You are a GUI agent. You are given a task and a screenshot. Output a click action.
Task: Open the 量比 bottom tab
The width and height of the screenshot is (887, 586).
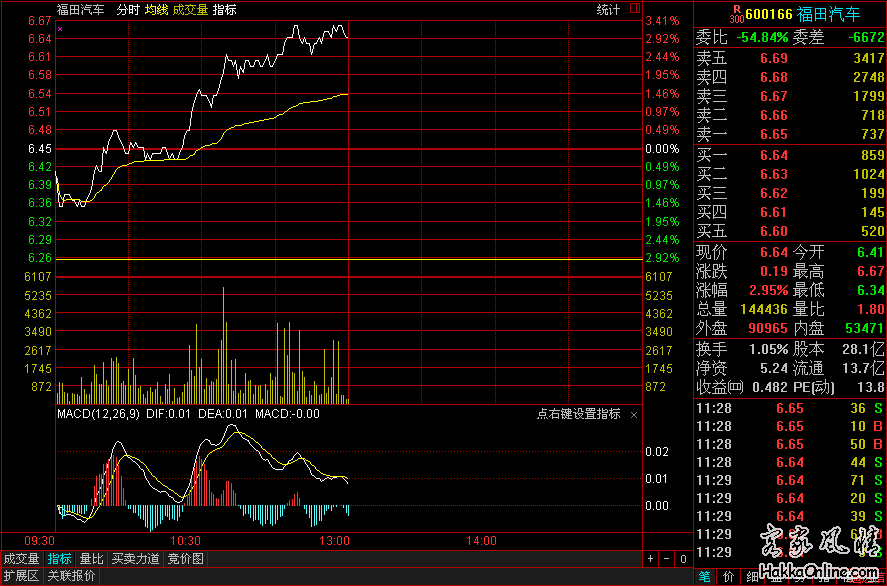(x=91, y=559)
